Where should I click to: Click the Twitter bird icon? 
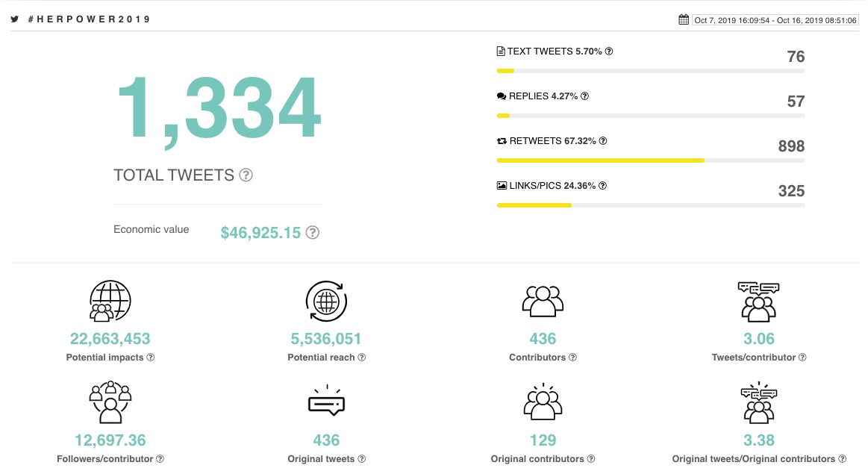15,19
